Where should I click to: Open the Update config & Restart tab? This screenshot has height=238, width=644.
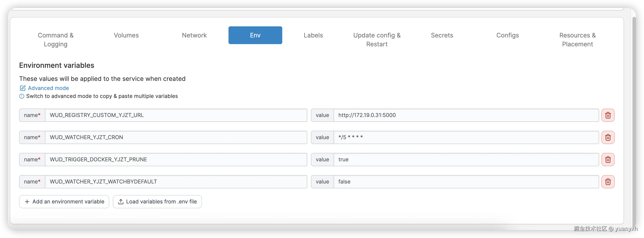tap(377, 39)
